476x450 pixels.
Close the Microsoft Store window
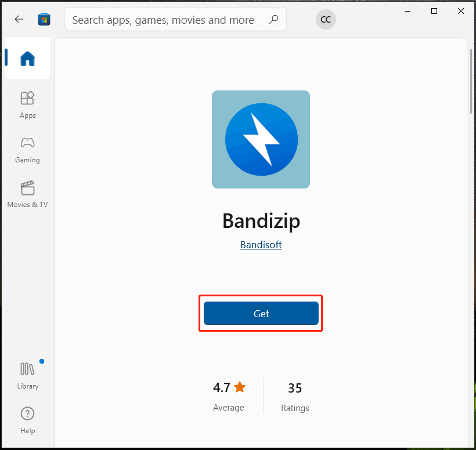pos(460,11)
